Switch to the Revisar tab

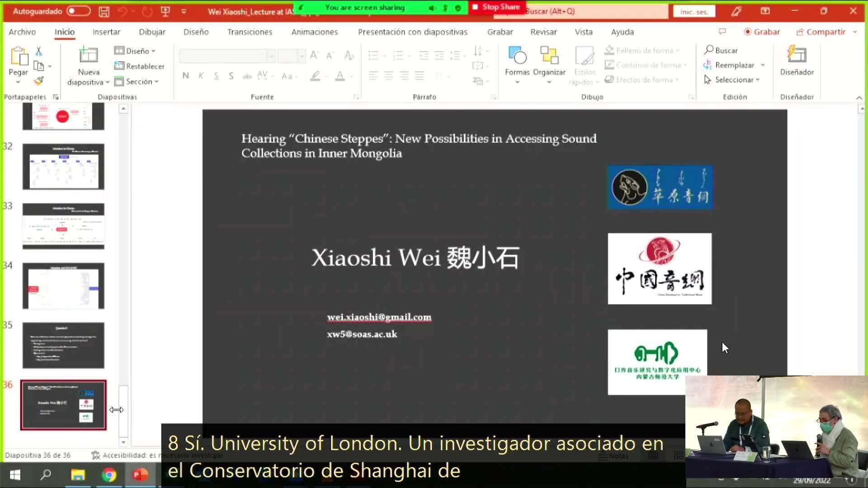coord(543,32)
